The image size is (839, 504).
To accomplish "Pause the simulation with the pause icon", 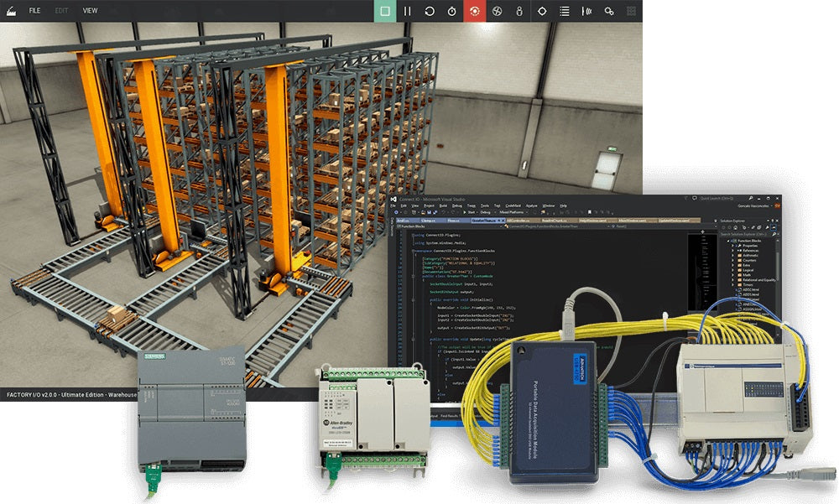I will pos(408,11).
